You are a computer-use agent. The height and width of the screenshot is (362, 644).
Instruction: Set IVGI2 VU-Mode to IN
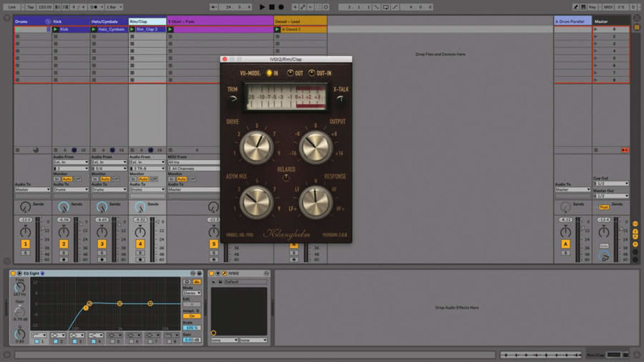point(269,73)
